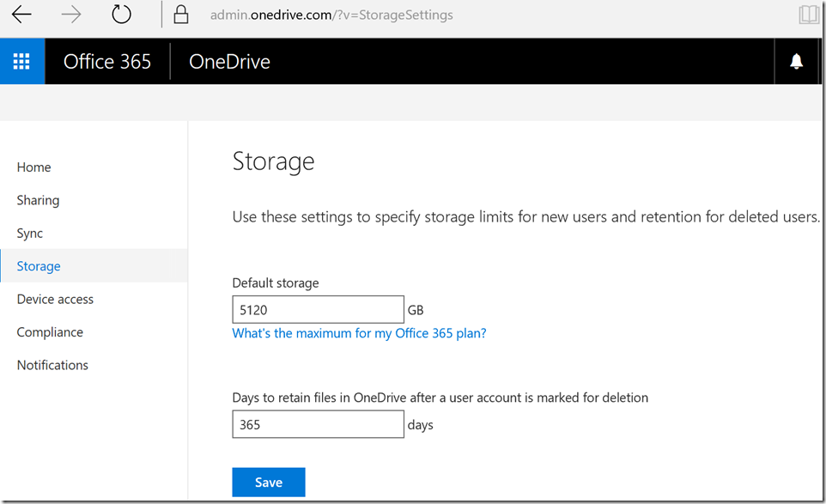Open "What's the maximum for my Office 365 plan?" link

tap(359, 333)
